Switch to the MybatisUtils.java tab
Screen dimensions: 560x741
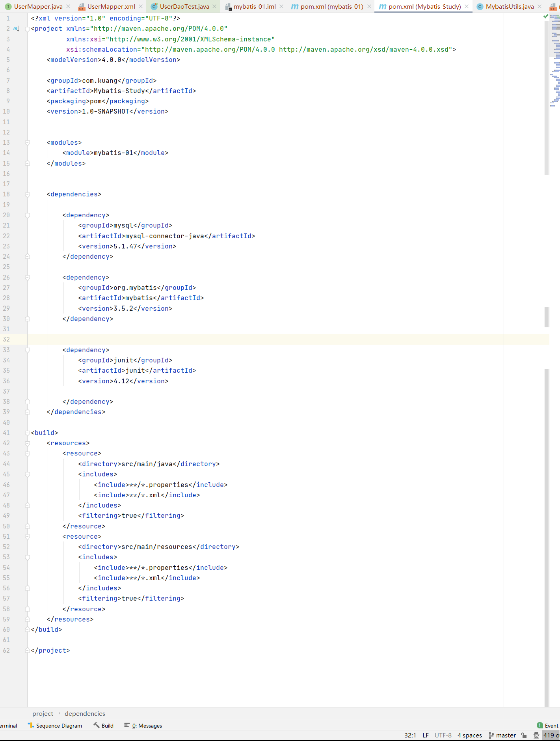tap(510, 6)
